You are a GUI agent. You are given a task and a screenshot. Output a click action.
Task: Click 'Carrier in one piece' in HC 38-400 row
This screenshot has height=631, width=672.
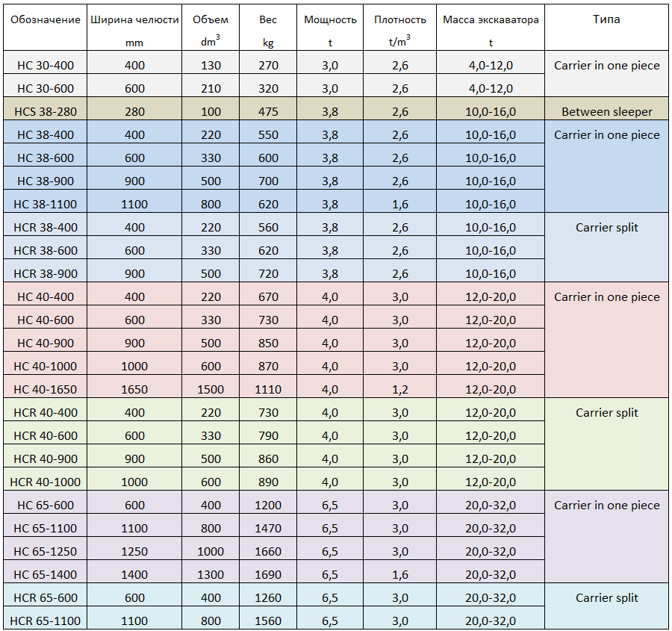click(x=607, y=134)
